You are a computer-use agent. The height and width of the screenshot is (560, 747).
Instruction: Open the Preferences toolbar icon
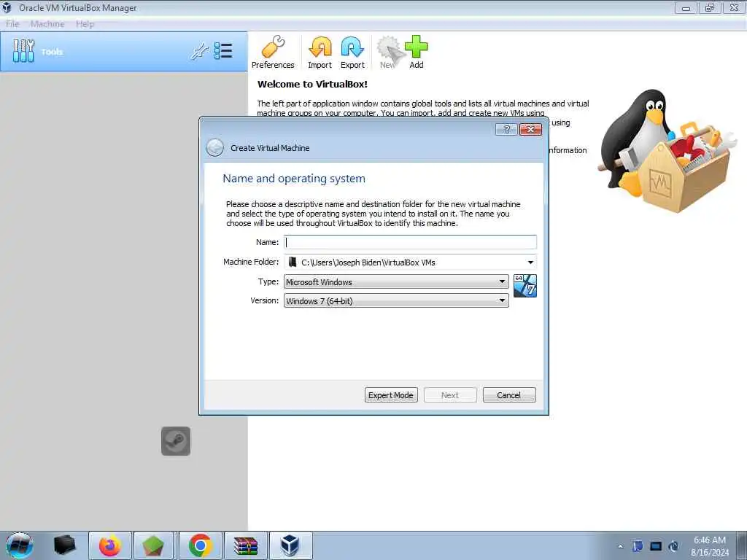pos(273,52)
